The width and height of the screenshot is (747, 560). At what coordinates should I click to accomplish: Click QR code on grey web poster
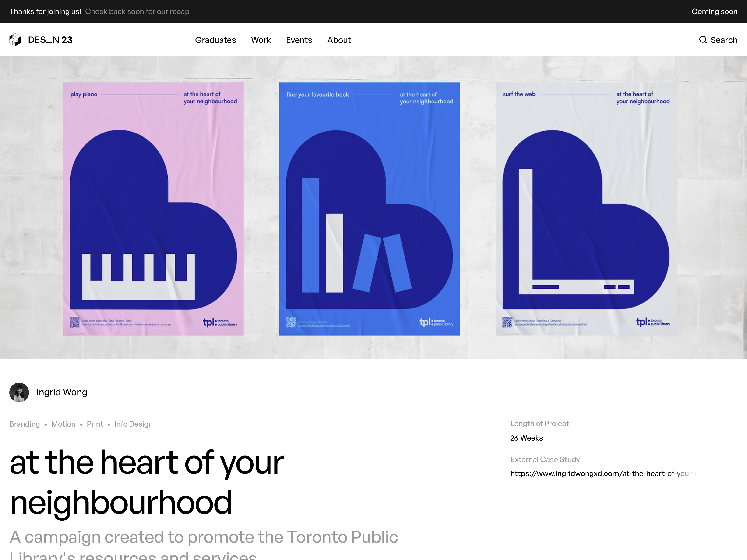(x=507, y=322)
